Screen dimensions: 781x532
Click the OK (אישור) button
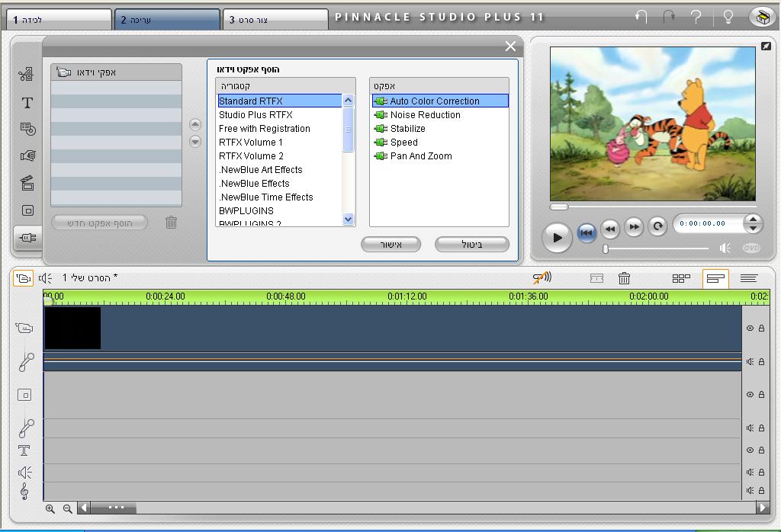tap(391, 245)
